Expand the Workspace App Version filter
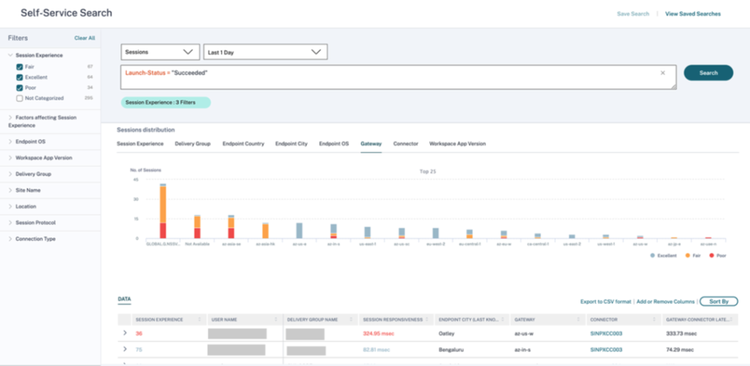 pos(11,158)
